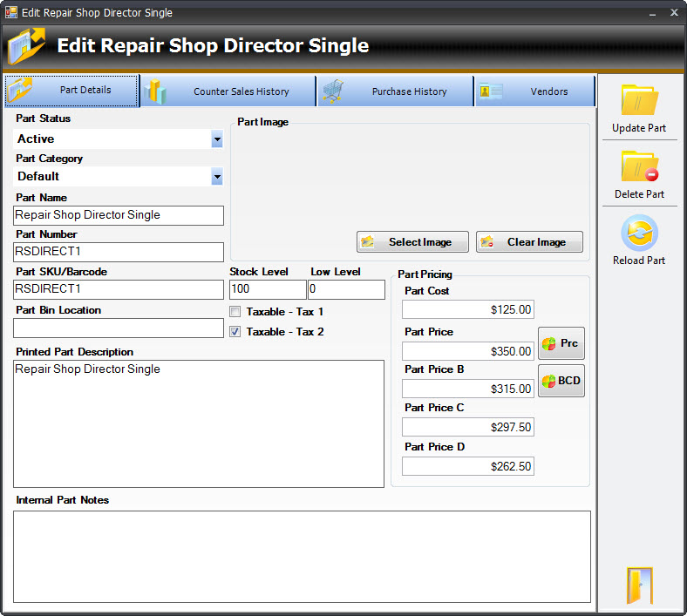Go to the Vendors tab
The height and width of the screenshot is (616, 687).
click(x=534, y=91)
